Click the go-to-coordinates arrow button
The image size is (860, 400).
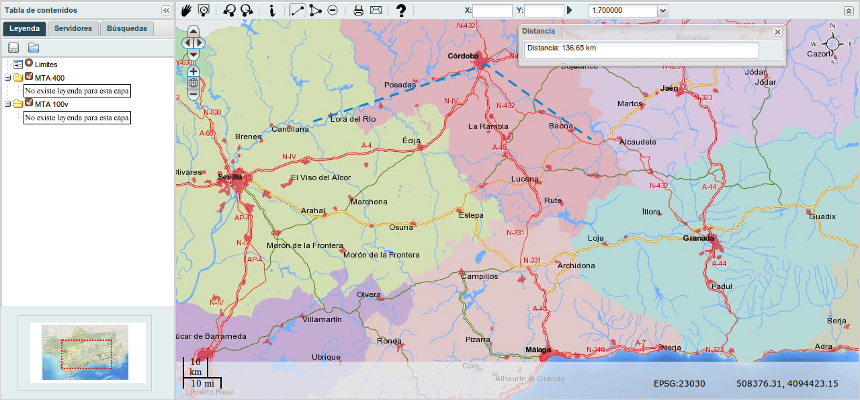tap(570, 10)
